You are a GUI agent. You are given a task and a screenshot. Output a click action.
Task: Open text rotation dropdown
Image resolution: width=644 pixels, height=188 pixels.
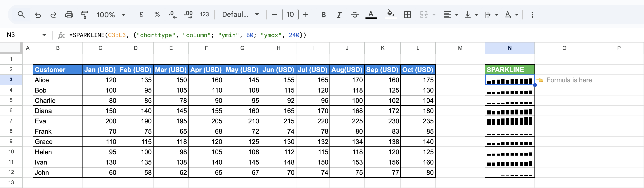(x=511, y=15)
